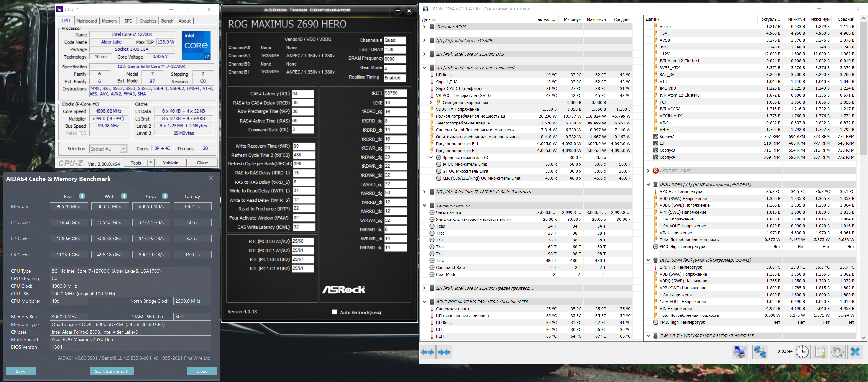Start logging with the document plus icon
Viewport: 868px width, 382px height.
coord(820,352)
